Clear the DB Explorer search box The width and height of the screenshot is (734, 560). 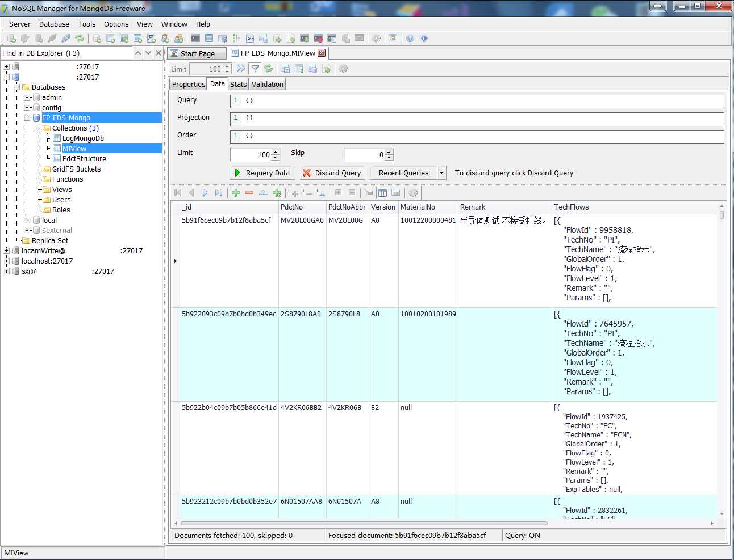159,53
